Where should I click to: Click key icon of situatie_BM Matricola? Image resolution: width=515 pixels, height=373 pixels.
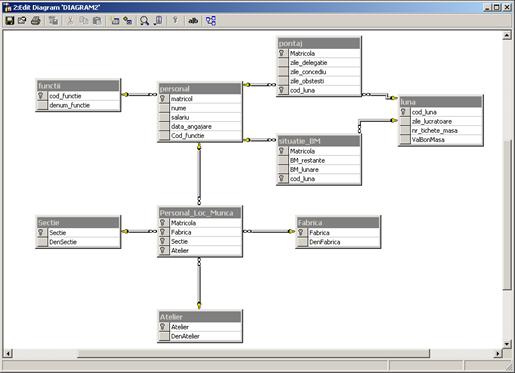[282, 151]
